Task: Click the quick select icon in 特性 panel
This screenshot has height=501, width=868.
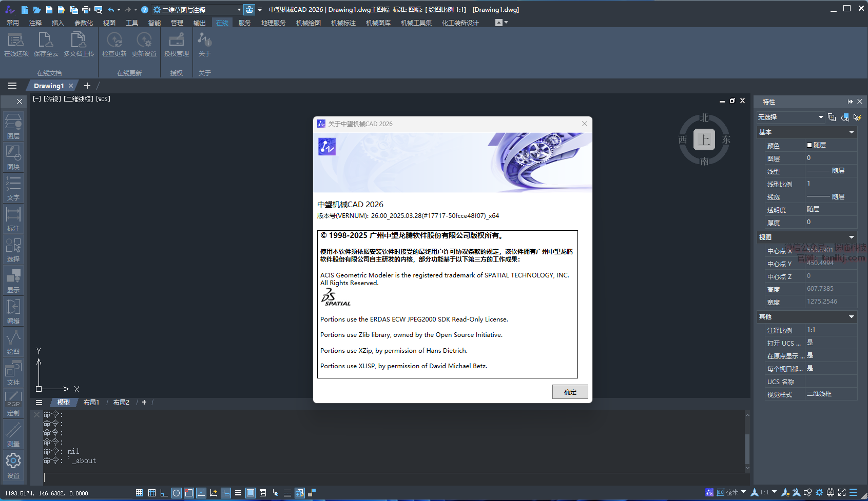Action: coord(857,117)
